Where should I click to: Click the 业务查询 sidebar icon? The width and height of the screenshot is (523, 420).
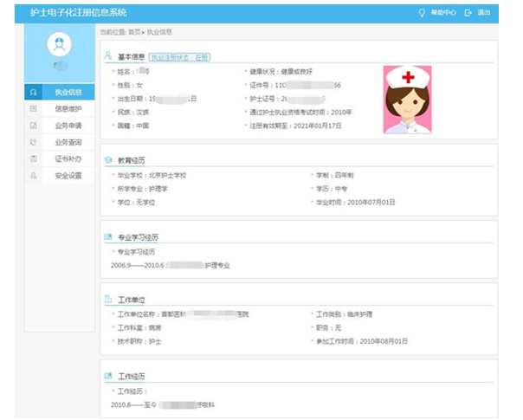[x=34, y=142]
